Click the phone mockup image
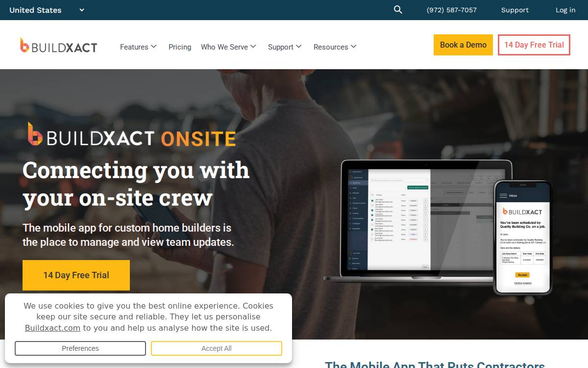588x368 pixels. click(523, 237)
